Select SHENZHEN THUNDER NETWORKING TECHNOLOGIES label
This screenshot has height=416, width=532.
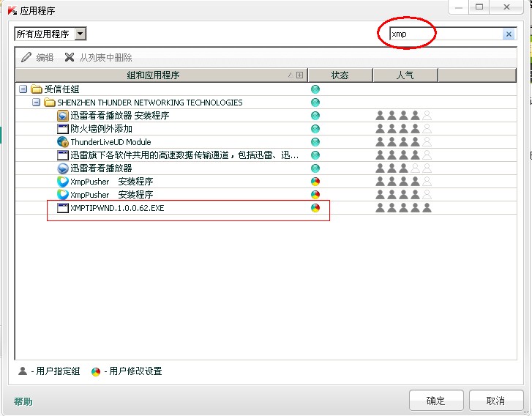tap(150, 103)
